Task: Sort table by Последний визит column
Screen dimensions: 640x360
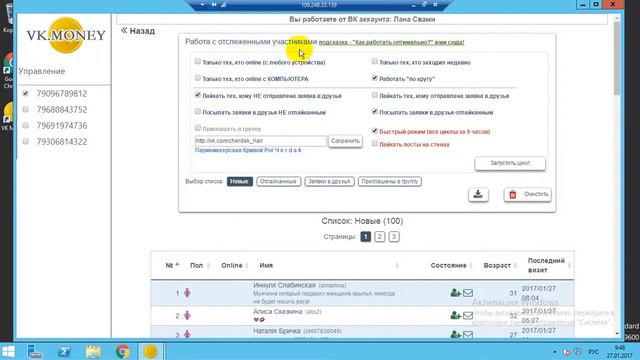Action: tap(549, 265)
